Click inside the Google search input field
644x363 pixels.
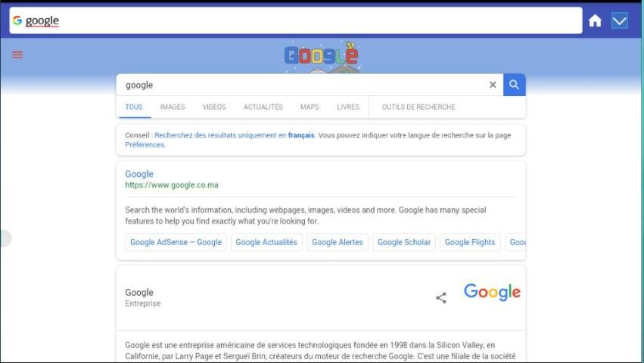click(x=303, y=85)
